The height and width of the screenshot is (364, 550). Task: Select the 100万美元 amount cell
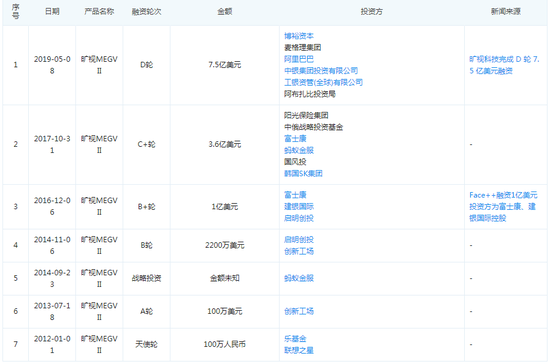pyautogui.click(x=225, y=311)
